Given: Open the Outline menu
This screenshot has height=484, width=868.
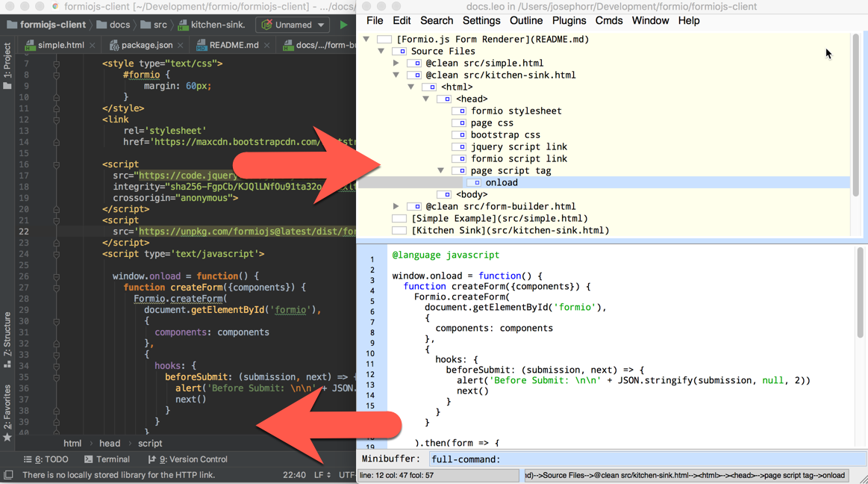Looking at the screenshot, I should click(x=525, y=21).
